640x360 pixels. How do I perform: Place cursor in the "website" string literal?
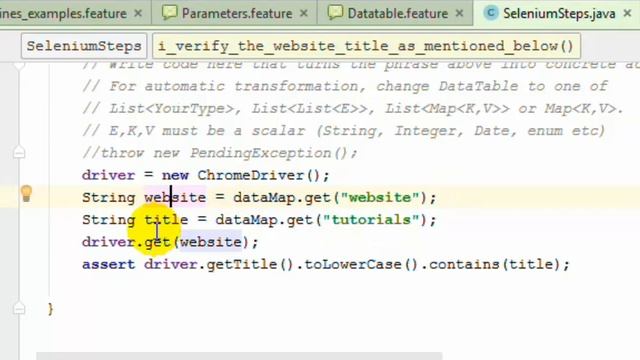[380, 198]
